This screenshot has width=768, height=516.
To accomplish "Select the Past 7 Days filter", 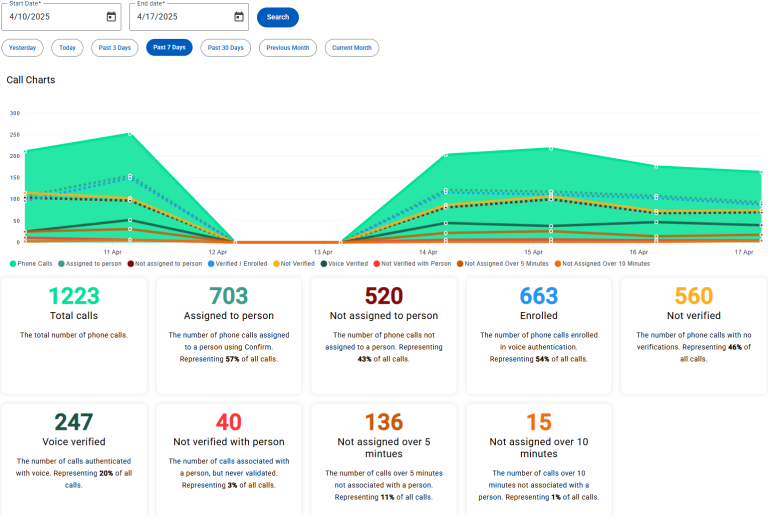I will click(169, 48).
